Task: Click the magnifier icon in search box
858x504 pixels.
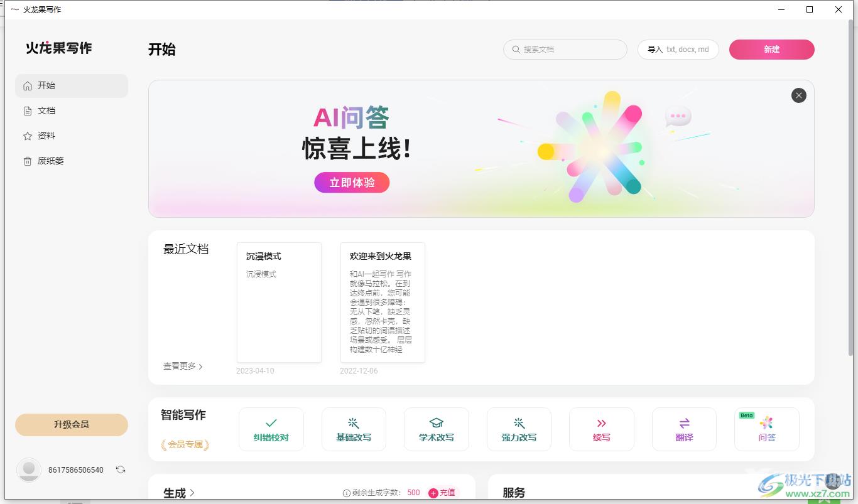Action: click(516, 50)
